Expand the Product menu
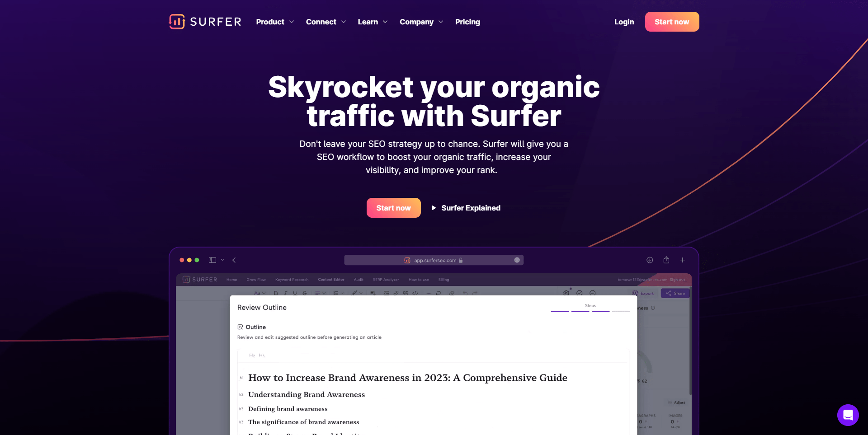The width and height of the screenshot is (868, 435). (x=275, y=22)
